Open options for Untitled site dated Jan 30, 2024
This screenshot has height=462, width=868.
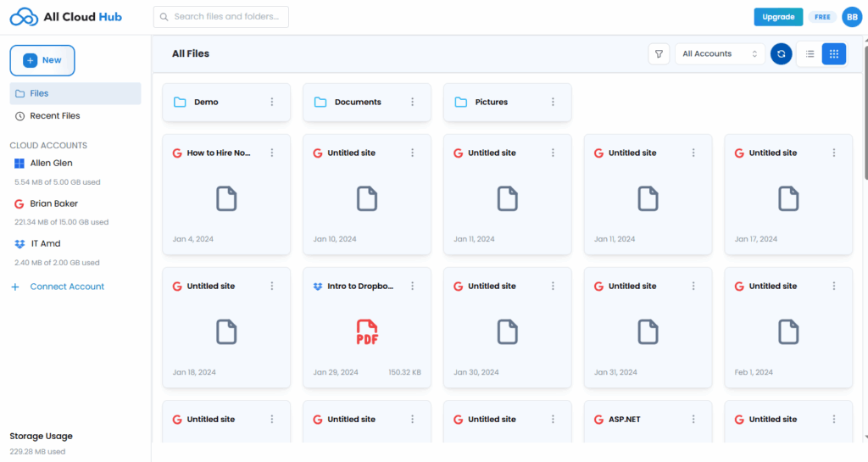553,286
